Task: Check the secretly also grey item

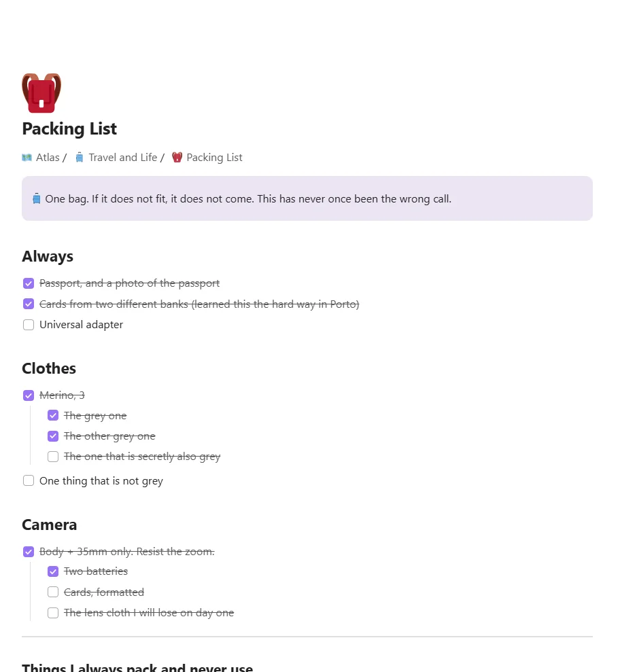Action: click(x=53, y=457)
